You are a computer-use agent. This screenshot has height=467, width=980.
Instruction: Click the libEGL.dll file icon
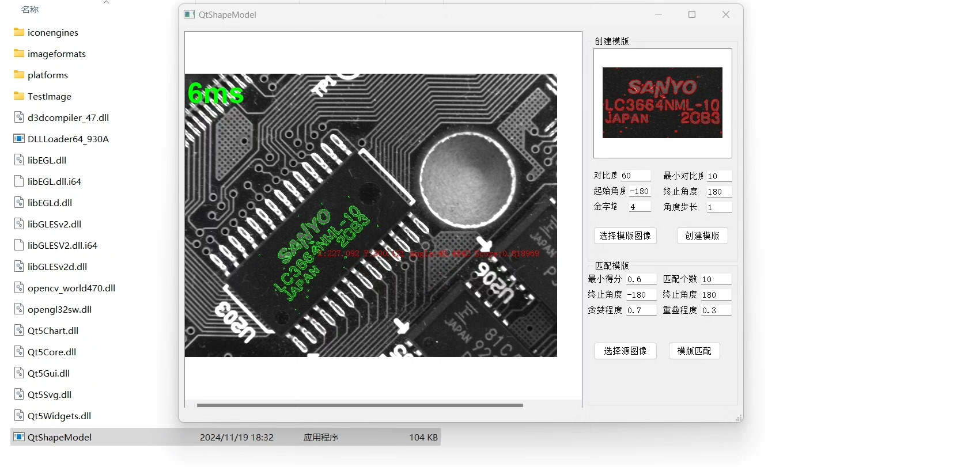pyautogui.click(x=19, y=160)
